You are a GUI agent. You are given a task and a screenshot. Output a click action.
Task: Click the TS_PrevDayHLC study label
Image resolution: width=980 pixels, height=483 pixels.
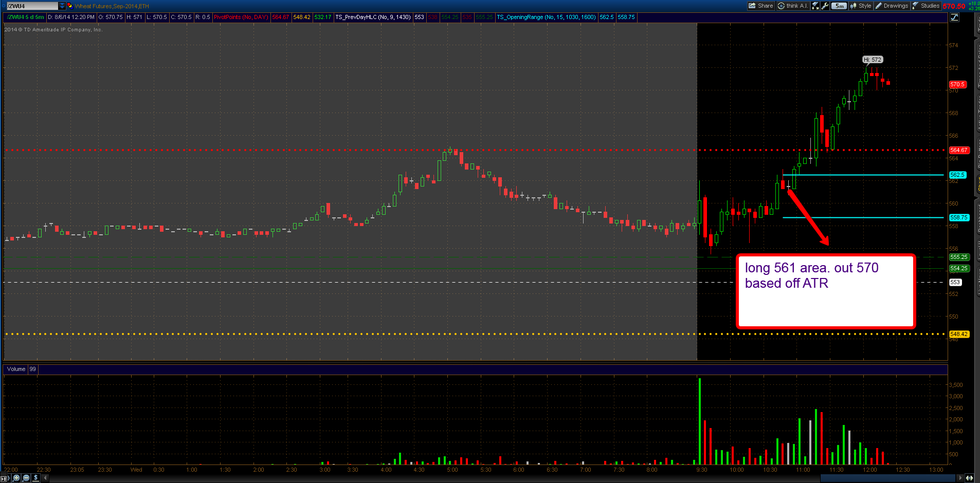tap(373, 17)
